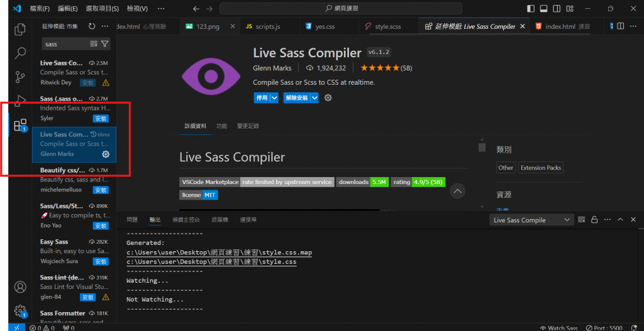This screenshot has width=644, height=331.
Task: Switch to the scripts.js tab
Action: click(x=268, y=26)
